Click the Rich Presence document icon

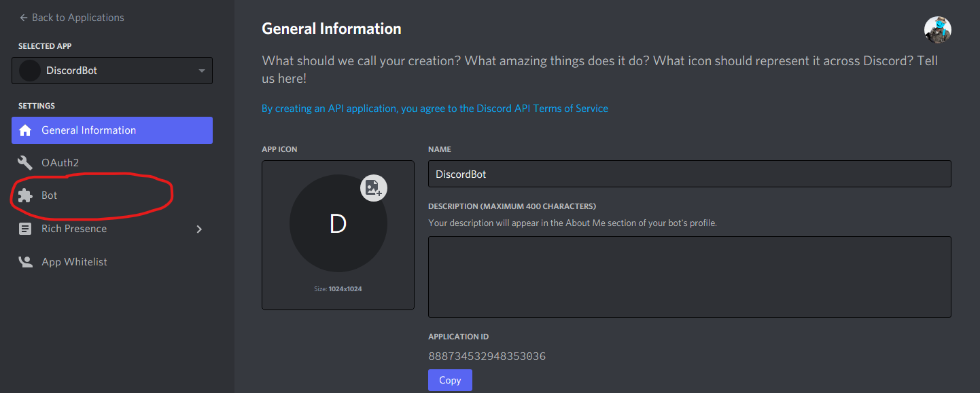(x=25, y=229)
